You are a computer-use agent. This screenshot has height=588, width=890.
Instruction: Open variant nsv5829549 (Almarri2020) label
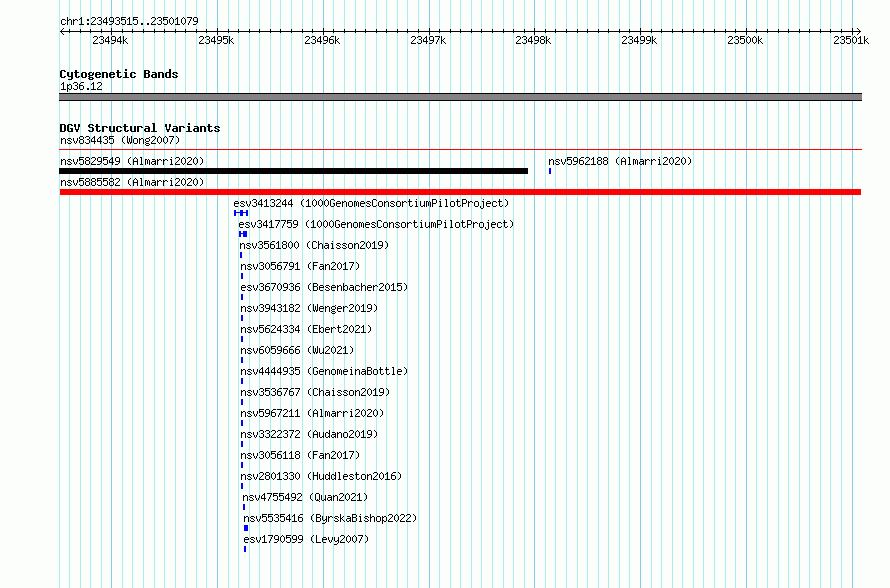[x=132, y=161]
